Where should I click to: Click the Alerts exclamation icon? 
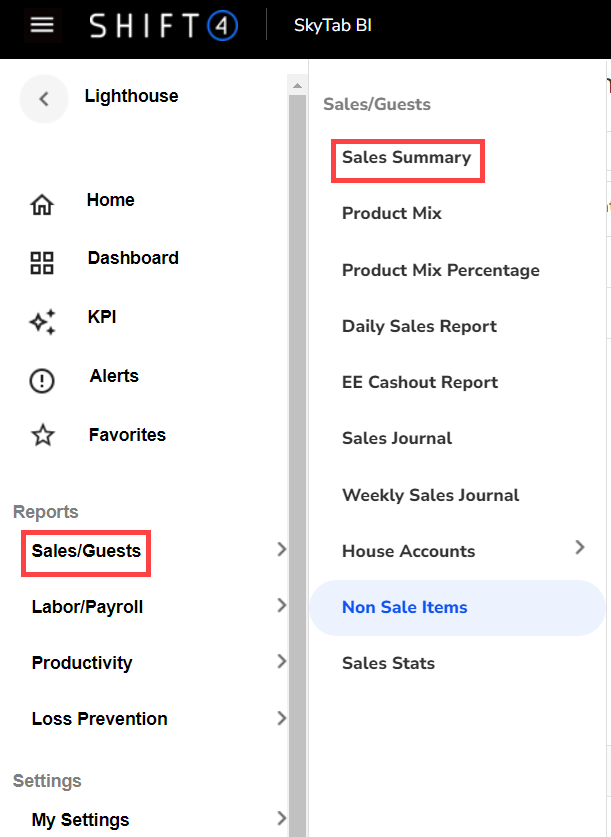click(42, 381)
